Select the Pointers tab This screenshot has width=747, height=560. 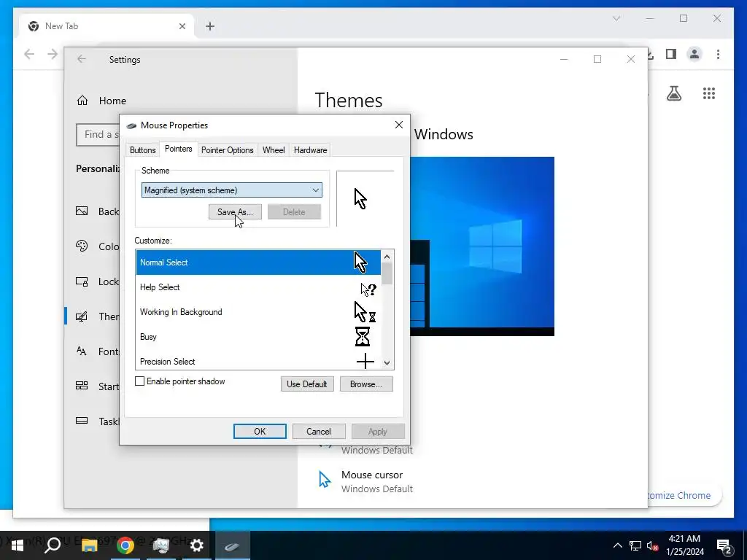click(x=178, y=149)
